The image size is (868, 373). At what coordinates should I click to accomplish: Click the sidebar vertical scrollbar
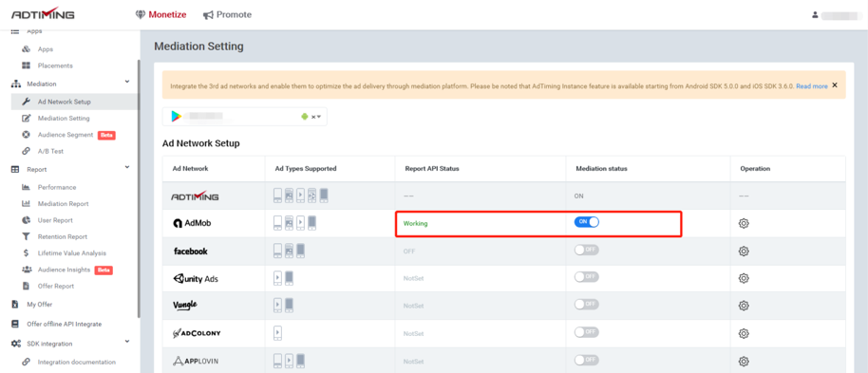(139, 188)
